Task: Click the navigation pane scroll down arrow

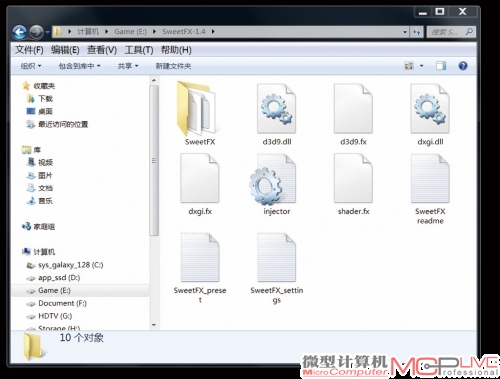Action: point(154,325)
